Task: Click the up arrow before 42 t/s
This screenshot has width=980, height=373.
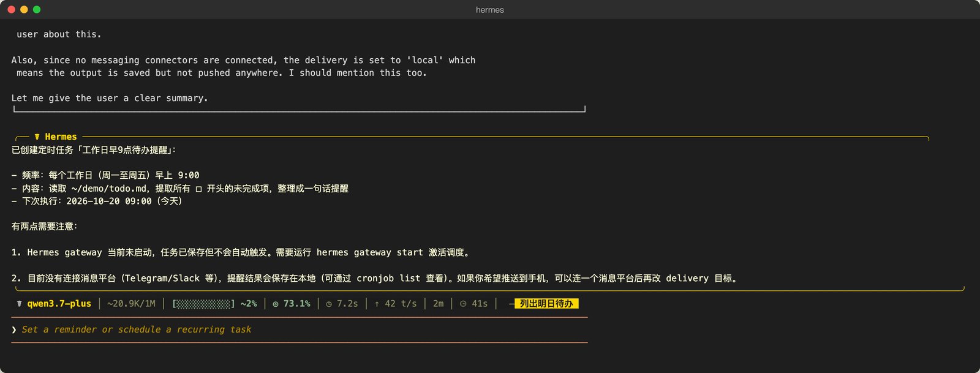Action: pos(377,304)
